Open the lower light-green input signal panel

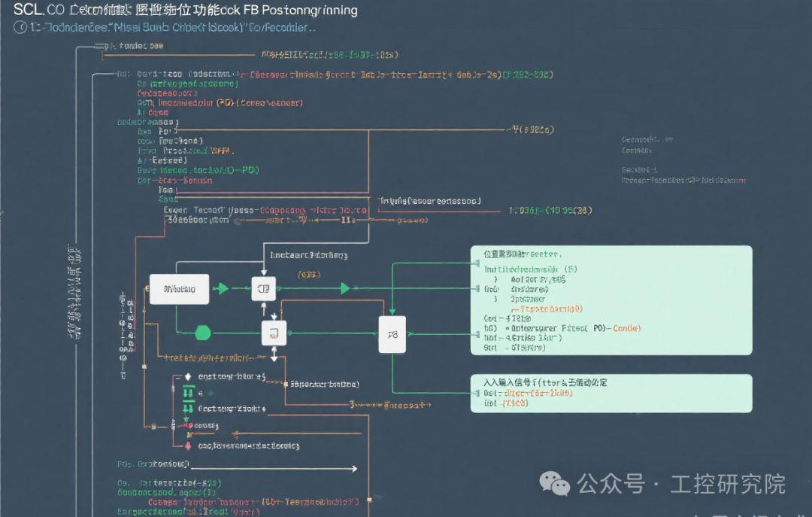click(611, 394)
